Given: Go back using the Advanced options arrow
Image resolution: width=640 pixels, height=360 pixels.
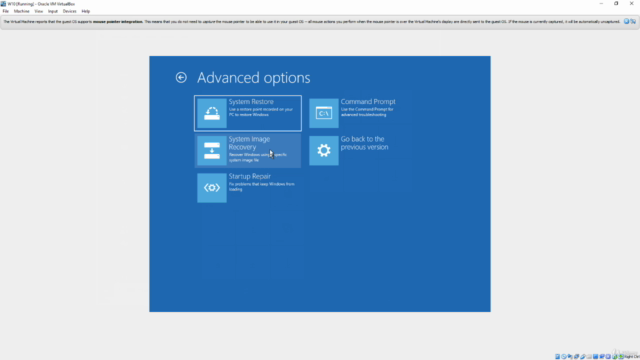Looking at the screenshot, I should click(x=181, y=78).
